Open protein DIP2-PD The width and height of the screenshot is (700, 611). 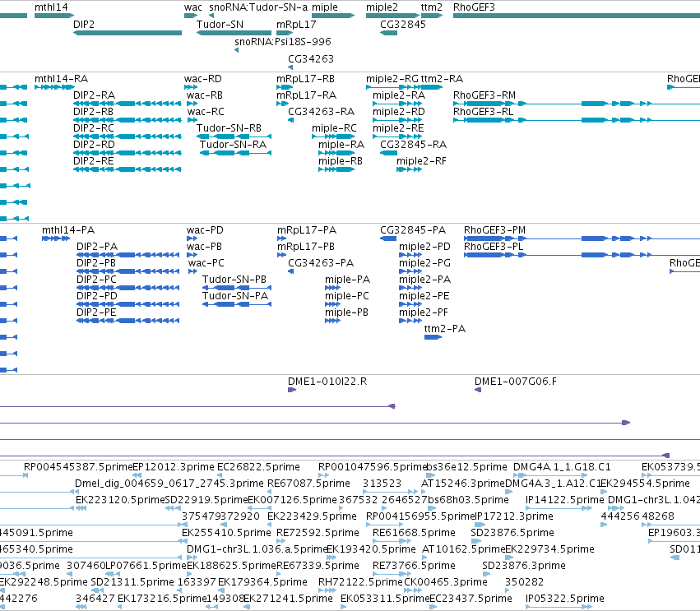tap(127, 304)
